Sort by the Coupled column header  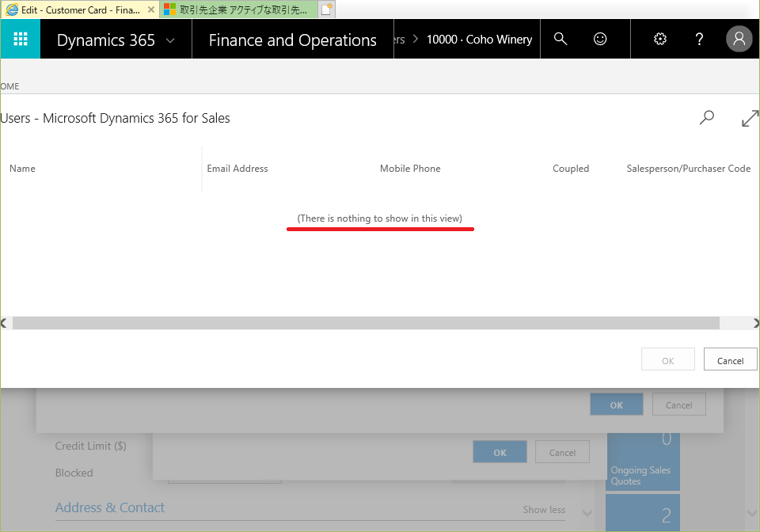click(x=571, y=169)
